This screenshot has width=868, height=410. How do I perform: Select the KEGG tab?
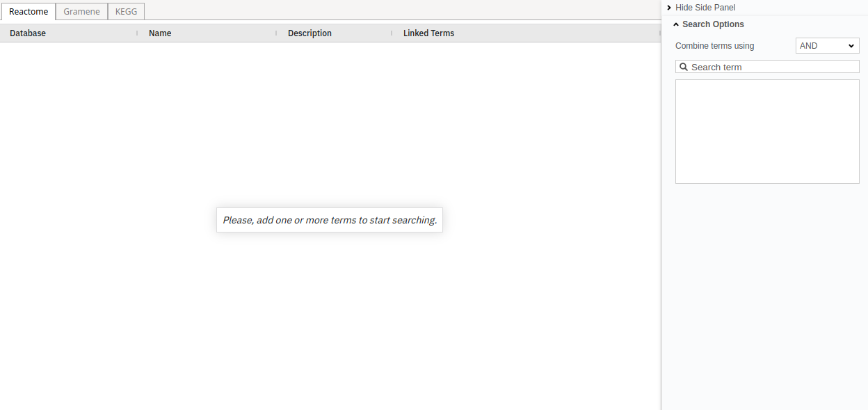(126, 12)
